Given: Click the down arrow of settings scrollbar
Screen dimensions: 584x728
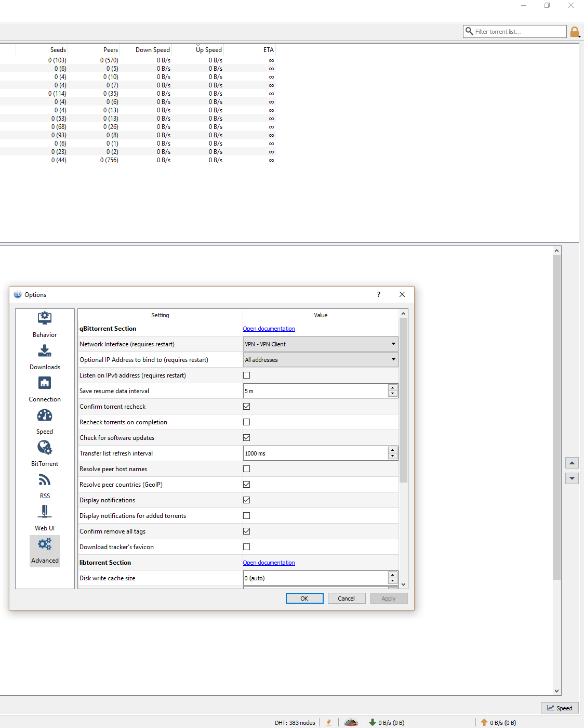Looking at the screenshot, I should 403,584.
